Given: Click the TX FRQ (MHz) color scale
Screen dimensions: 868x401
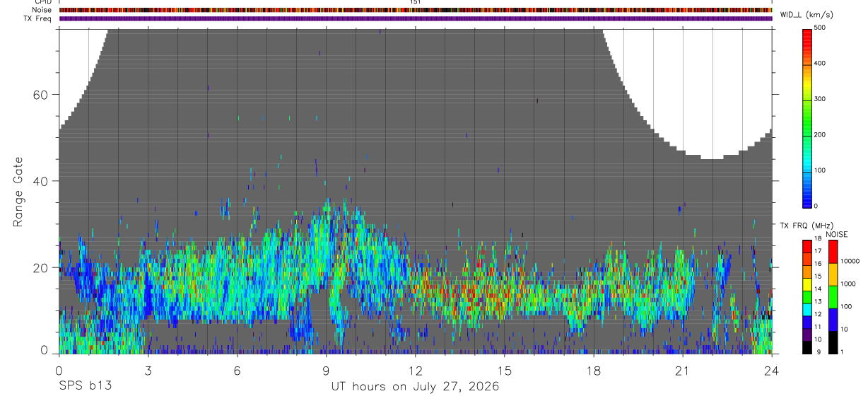Looking at the screenshot, I should pos(807,297).
